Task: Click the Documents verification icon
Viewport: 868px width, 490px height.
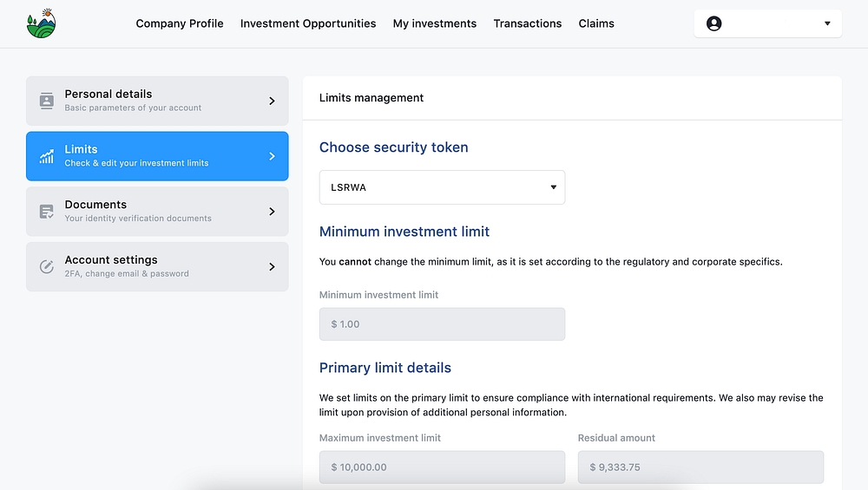Action: tap(47, 212)
